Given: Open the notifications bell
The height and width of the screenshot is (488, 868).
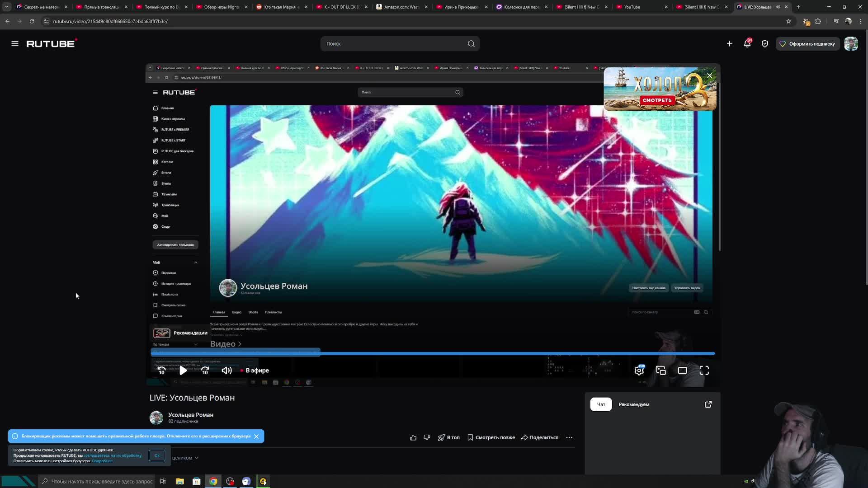Looking at the screenshot, I should [747, 43].
